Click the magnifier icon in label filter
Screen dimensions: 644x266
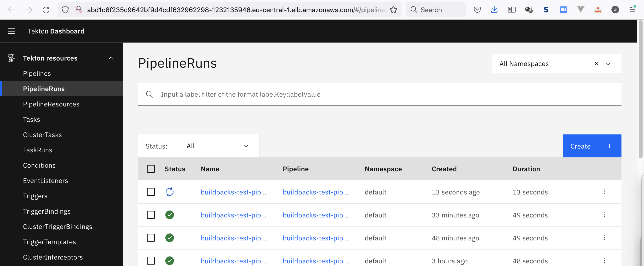click(149, 94)
